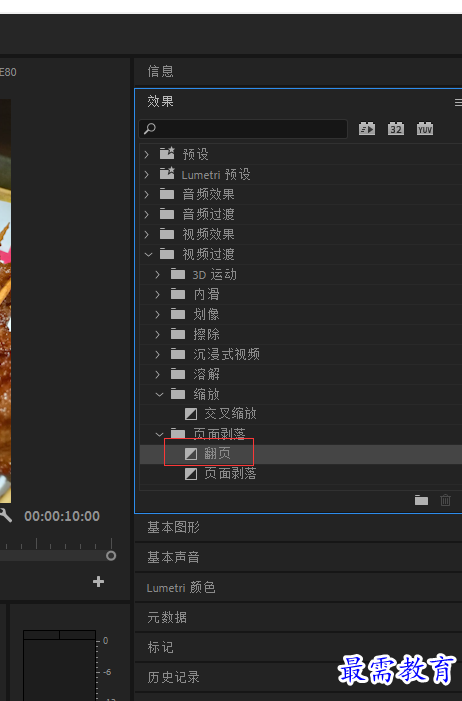Screen dimensions: 462x701
Task: Expand the 内滑 folder
Action: pos(157,294)
